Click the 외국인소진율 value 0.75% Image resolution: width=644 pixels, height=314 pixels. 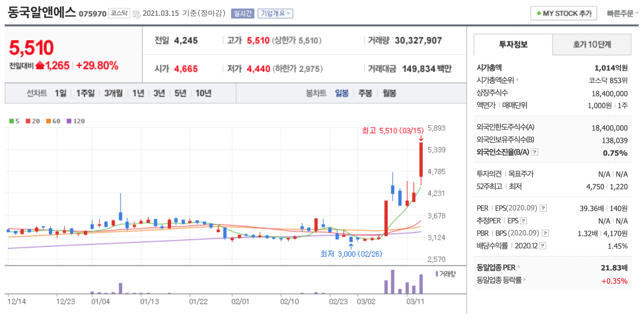coord(615,153)
